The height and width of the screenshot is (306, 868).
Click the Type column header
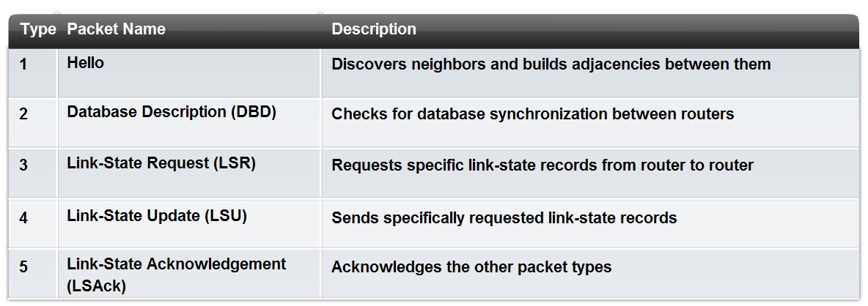pos(38,30)
